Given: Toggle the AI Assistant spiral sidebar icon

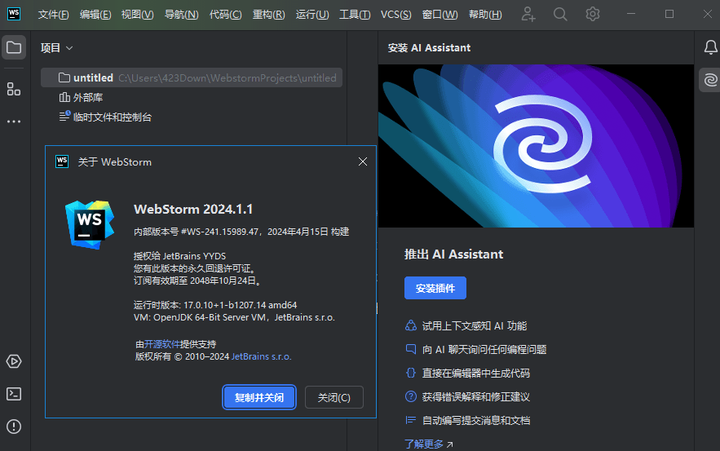Looking at the screenshot, I should (710, 80).
